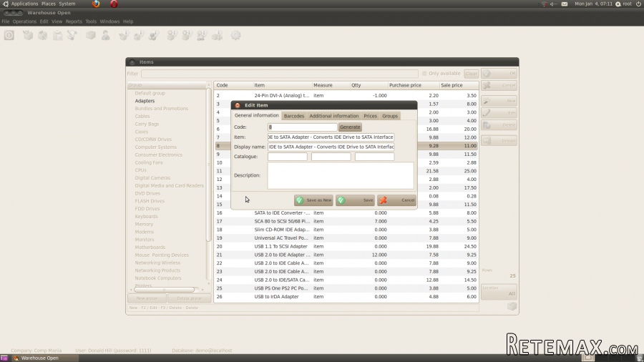
Task: Open the File menu
Action: [5, 21]
